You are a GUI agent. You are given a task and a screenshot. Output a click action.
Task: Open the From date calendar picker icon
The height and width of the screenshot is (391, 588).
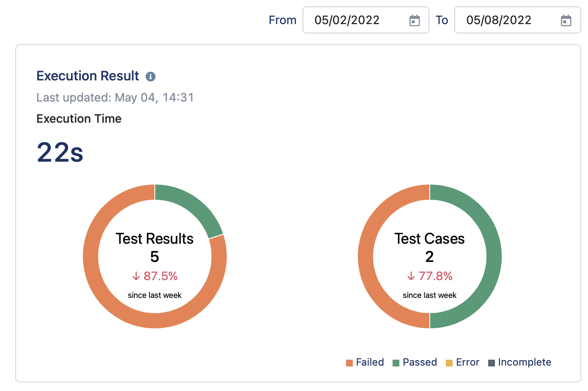click(415, 20)
